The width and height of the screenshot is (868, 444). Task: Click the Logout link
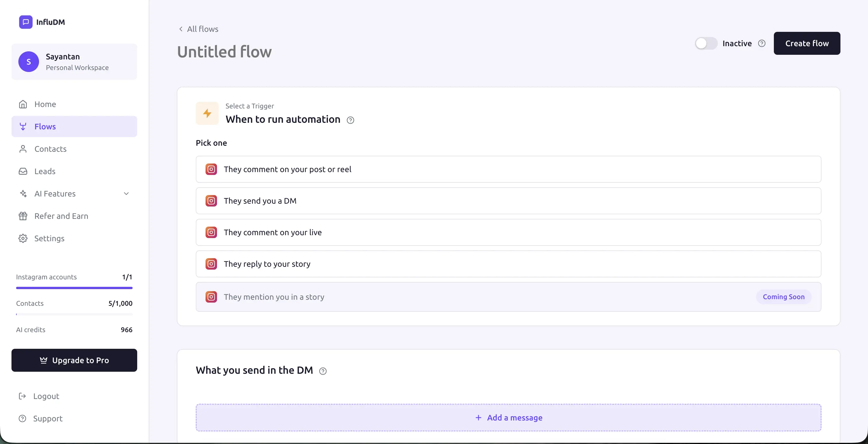coord(39,396)
